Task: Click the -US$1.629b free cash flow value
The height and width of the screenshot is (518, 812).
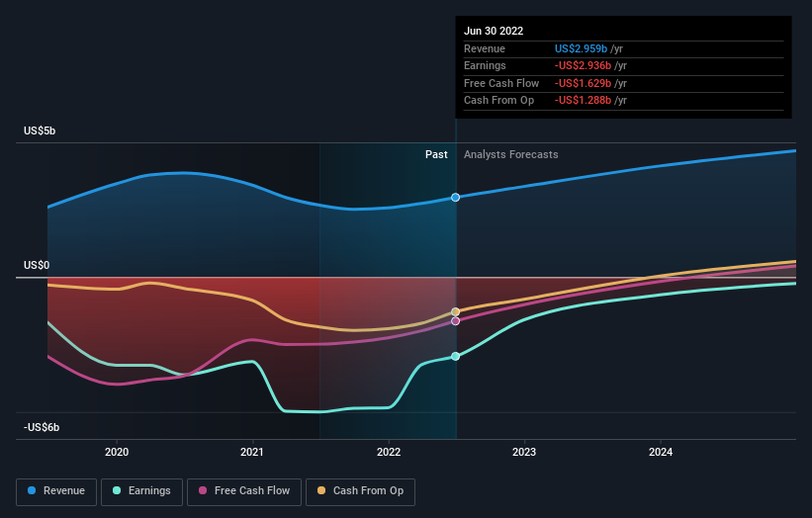Action: (583, 83)
